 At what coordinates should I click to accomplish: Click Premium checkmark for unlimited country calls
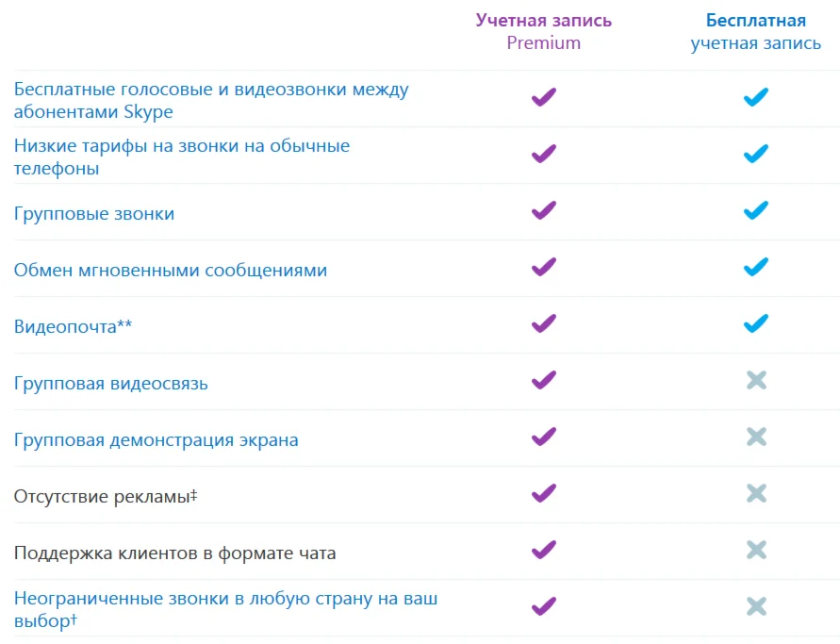(544, 606)
